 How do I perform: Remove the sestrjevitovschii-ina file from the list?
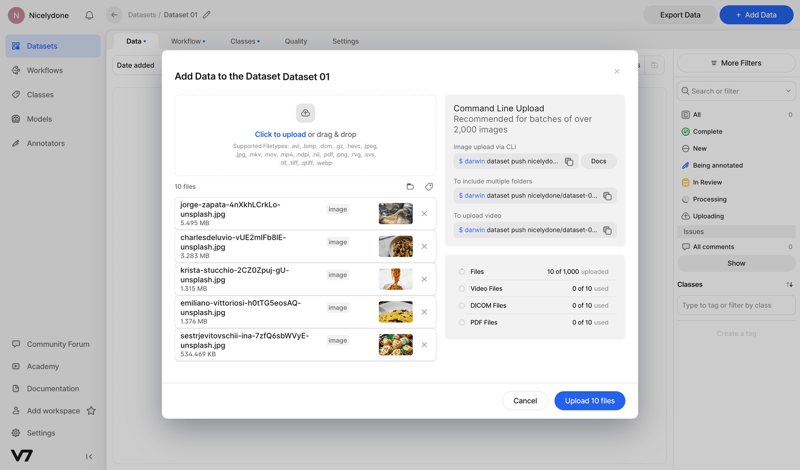(424, 345)
